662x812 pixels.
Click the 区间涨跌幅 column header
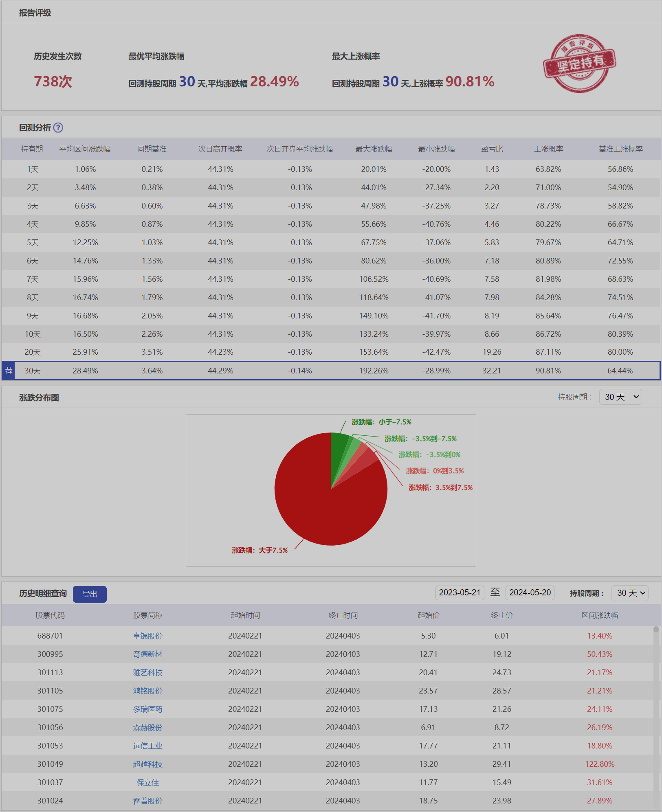pos(599,615)
